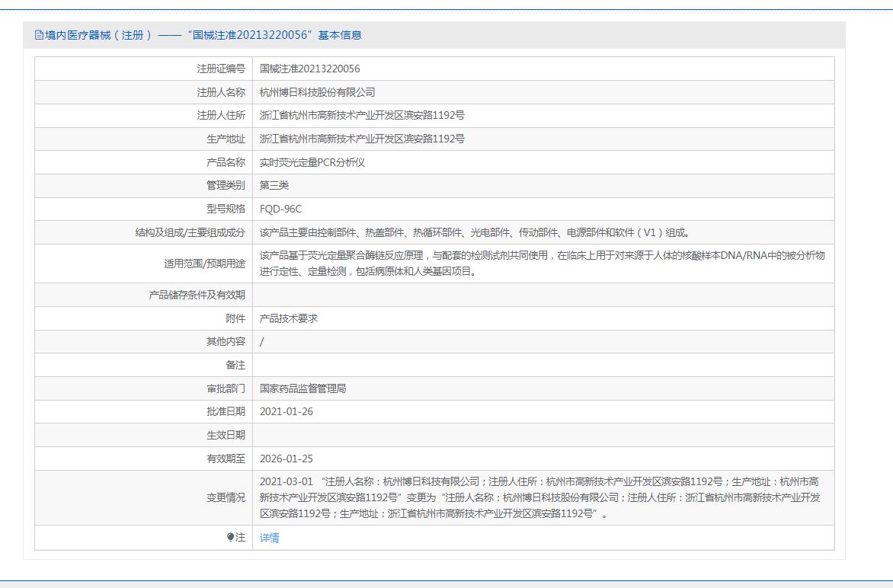Click the 结构及组成/主要组成成分 label
The width and height of the screenshot is (893, 588).
(190, 233)
